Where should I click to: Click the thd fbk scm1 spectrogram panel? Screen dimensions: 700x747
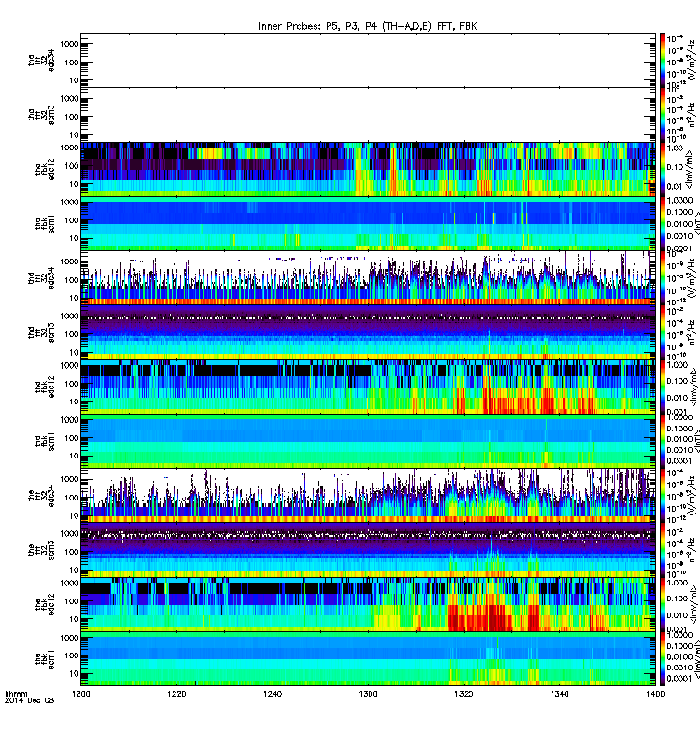pyautogui.click(x=368, y=441)
